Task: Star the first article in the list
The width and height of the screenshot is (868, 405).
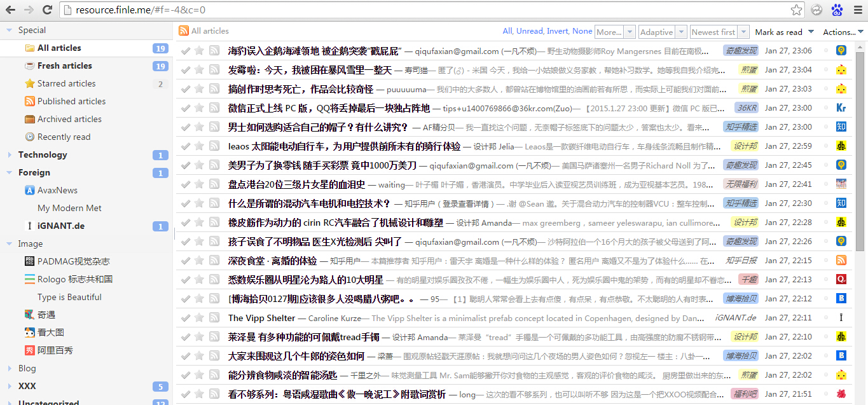Action: pos(199,51)
